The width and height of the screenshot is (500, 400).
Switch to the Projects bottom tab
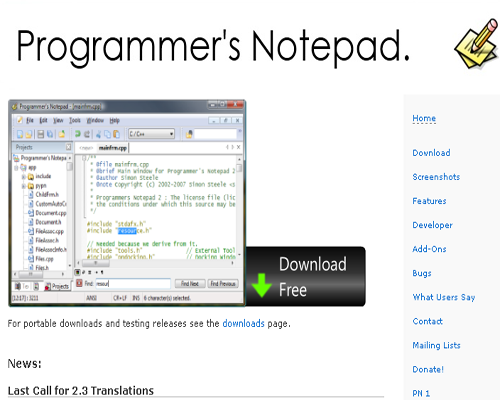[x=57, y=286]
